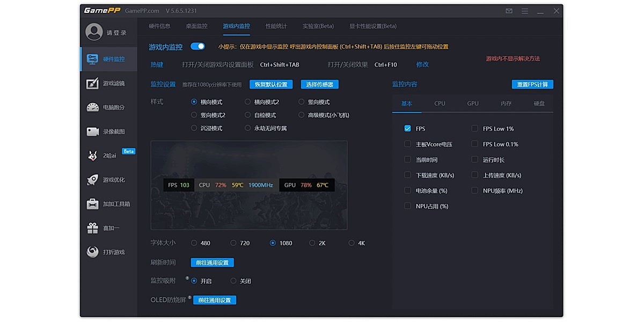Disable the 游戏内监控 switch
Screen dimensions: 644x322
click(197, 47)
